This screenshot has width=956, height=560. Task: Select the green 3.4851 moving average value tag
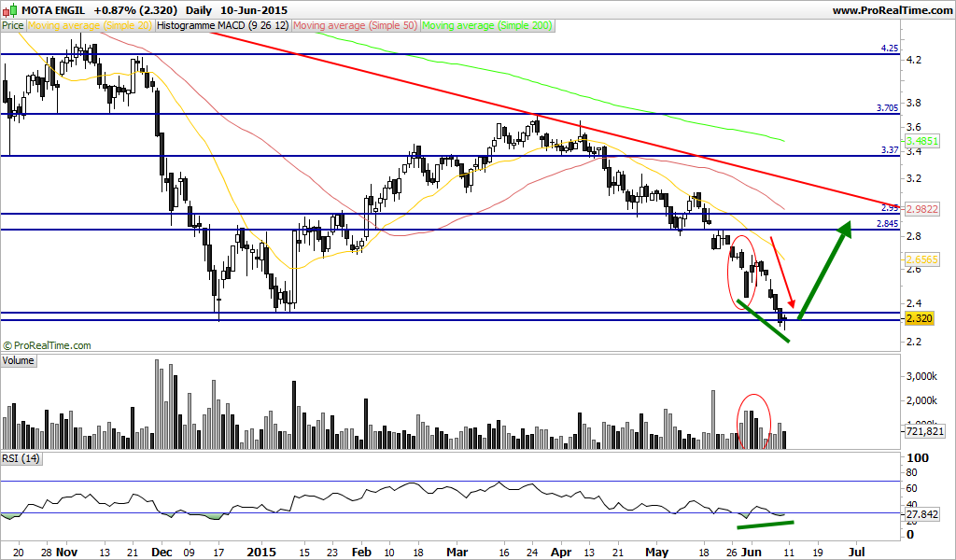click(x=921, y=141)
